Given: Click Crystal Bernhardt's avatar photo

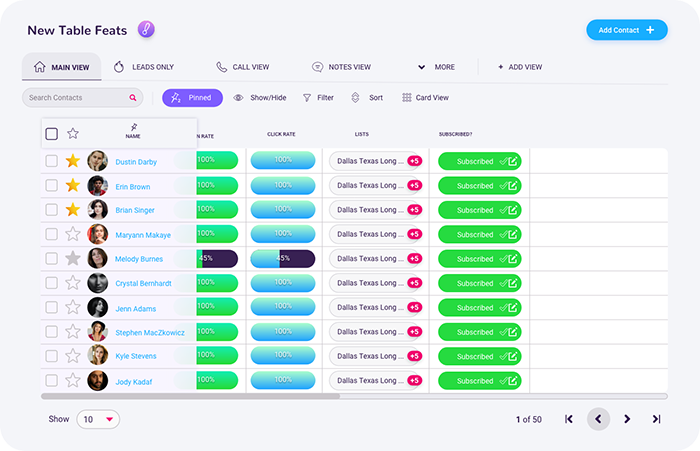Looking at the screenshot, I should click(x=97, y=283).
